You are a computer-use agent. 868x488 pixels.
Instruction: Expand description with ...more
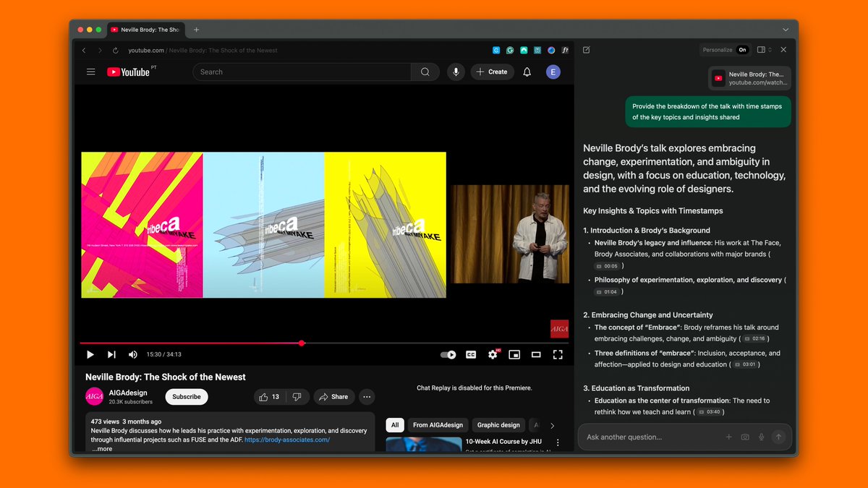coord(102,449)
